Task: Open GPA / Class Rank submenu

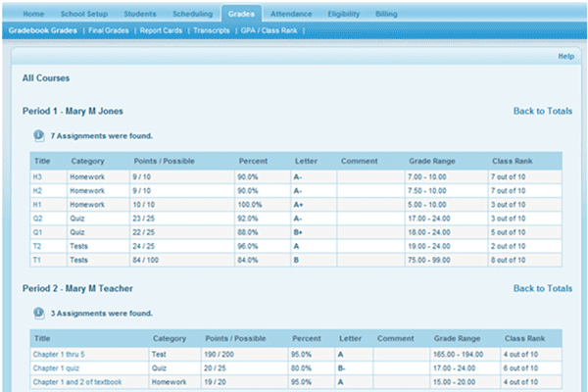Action: (270, 31)
